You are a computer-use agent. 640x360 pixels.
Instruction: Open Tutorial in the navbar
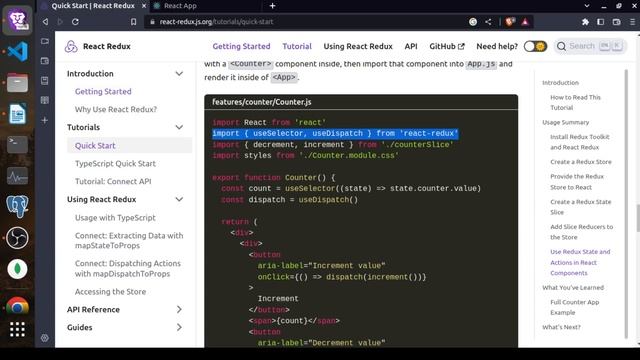(x=297, y=46)
